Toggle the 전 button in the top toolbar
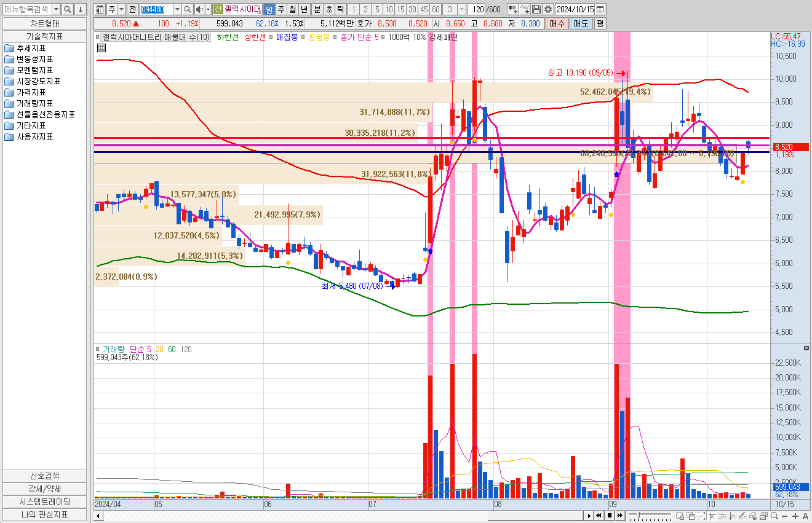This screenshot has width=812, height=523. (133, 9)
